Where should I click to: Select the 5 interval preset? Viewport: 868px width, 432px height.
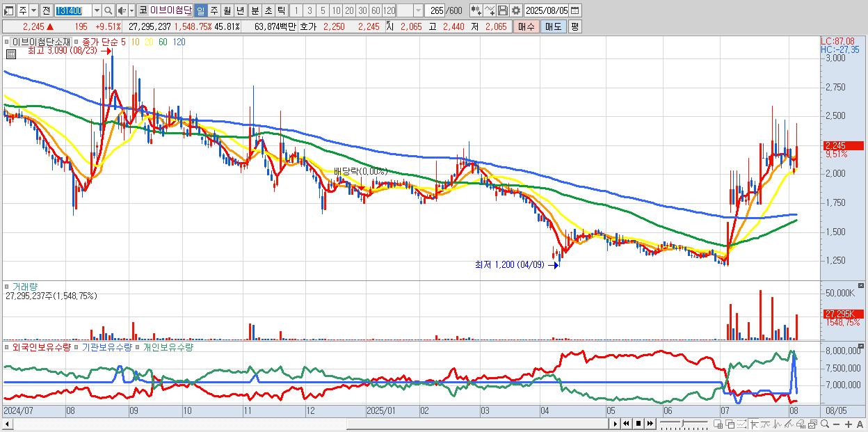pos(323,11)
